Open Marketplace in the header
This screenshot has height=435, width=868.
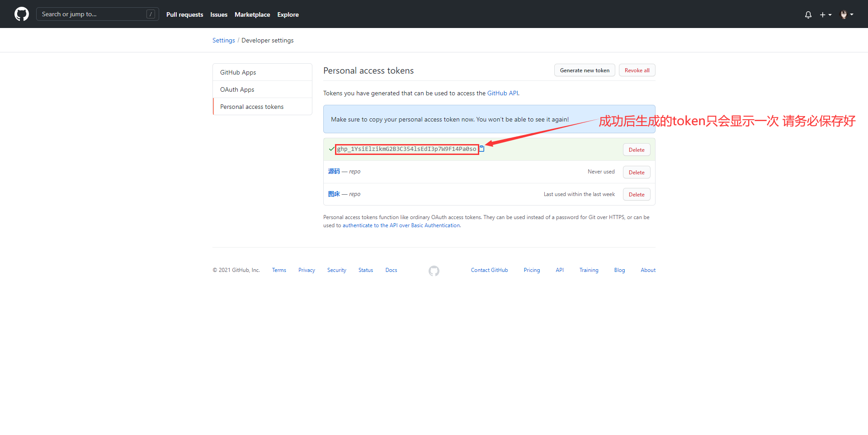[252, 14]
